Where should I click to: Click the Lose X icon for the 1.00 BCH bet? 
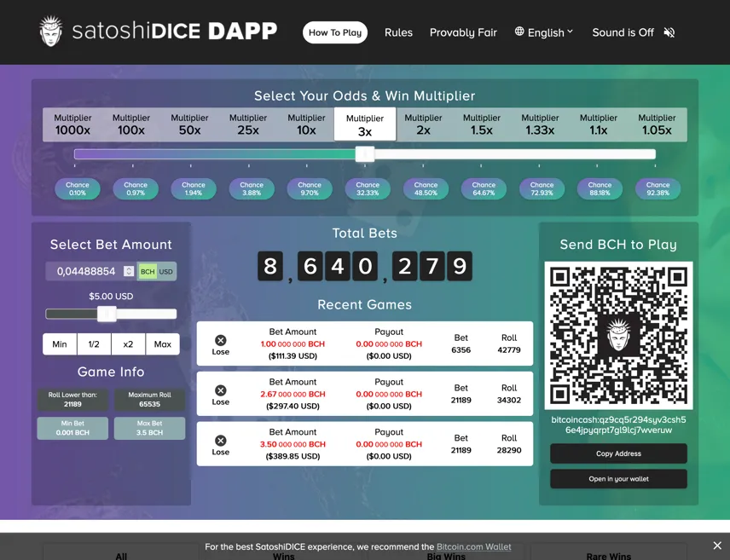221,340
